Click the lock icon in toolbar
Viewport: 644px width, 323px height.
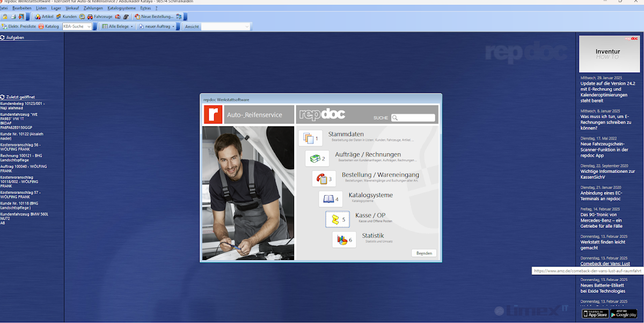click(5, 17)
